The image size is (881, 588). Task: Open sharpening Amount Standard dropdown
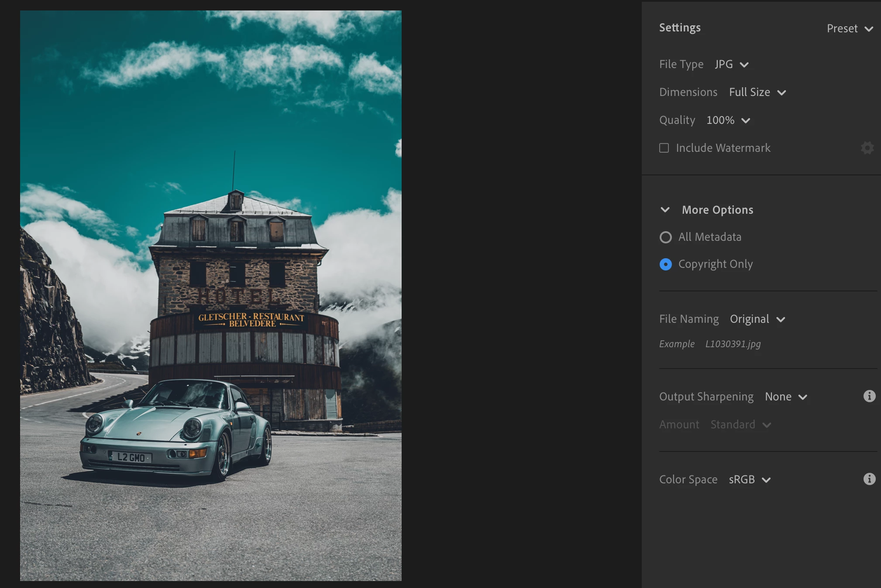(740, 425)
